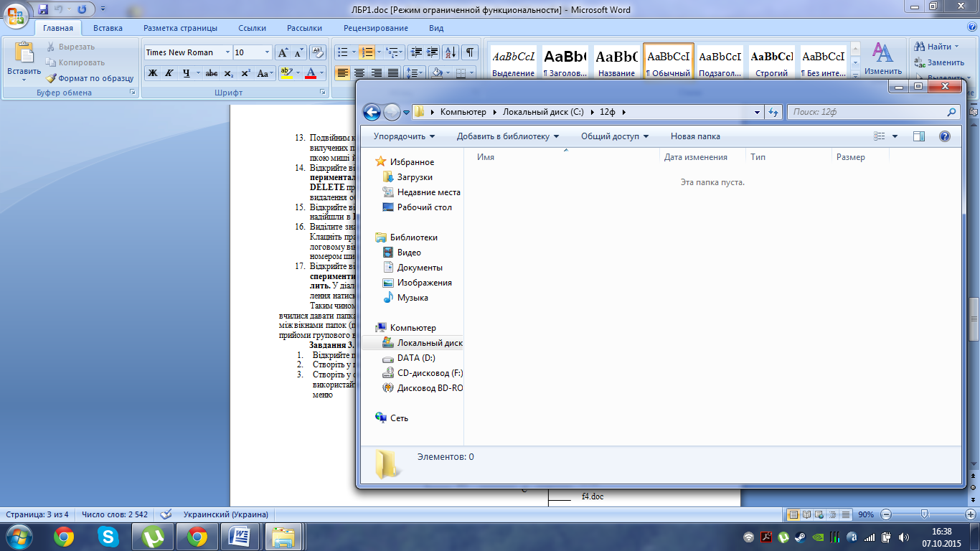Click the spell check icon in Word status bar
Screen dimensions: 980x551
pos(166,514)
